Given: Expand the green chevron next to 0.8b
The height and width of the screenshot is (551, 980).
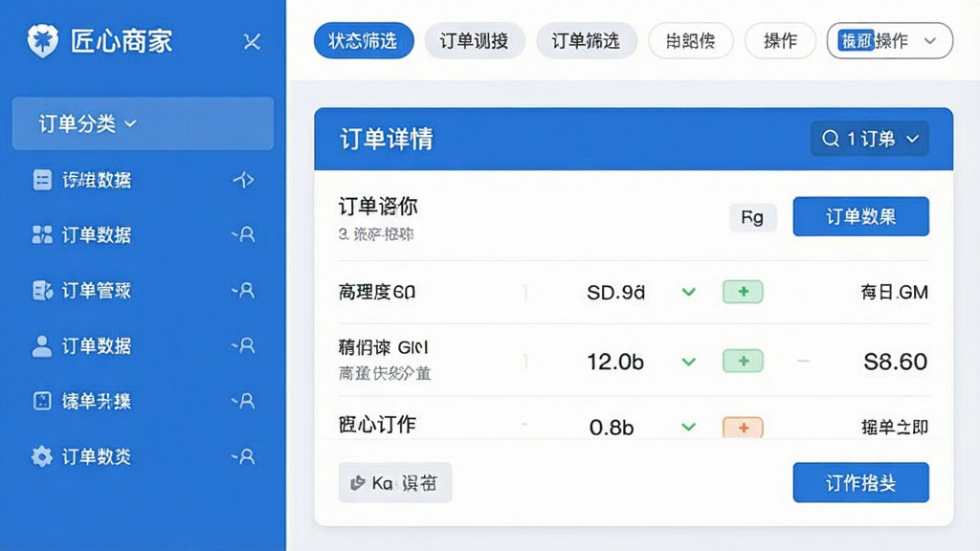Looking at the screenshot, I should (689, 428).
